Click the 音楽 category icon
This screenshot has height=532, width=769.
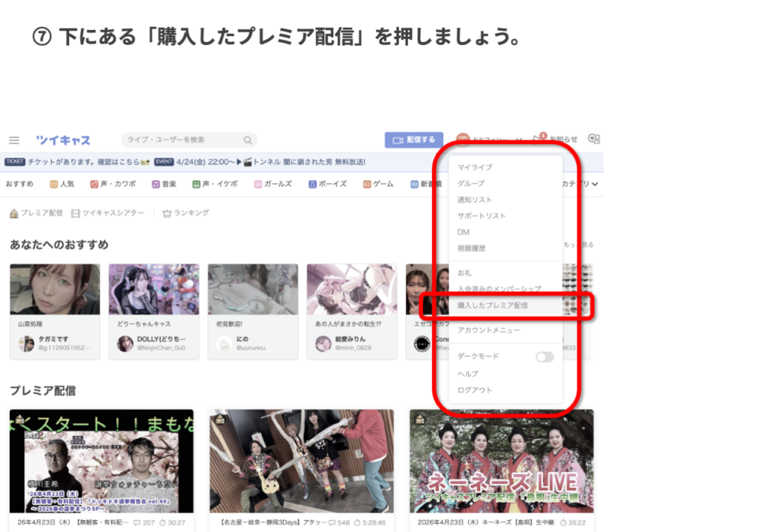(x=155, y=184)
